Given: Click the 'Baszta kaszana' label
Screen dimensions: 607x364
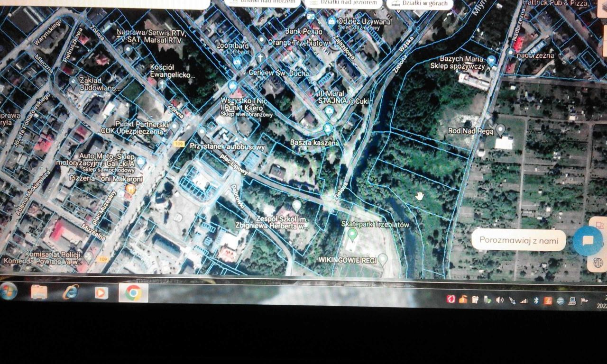Looking at the screenshot, I should 315,142.
